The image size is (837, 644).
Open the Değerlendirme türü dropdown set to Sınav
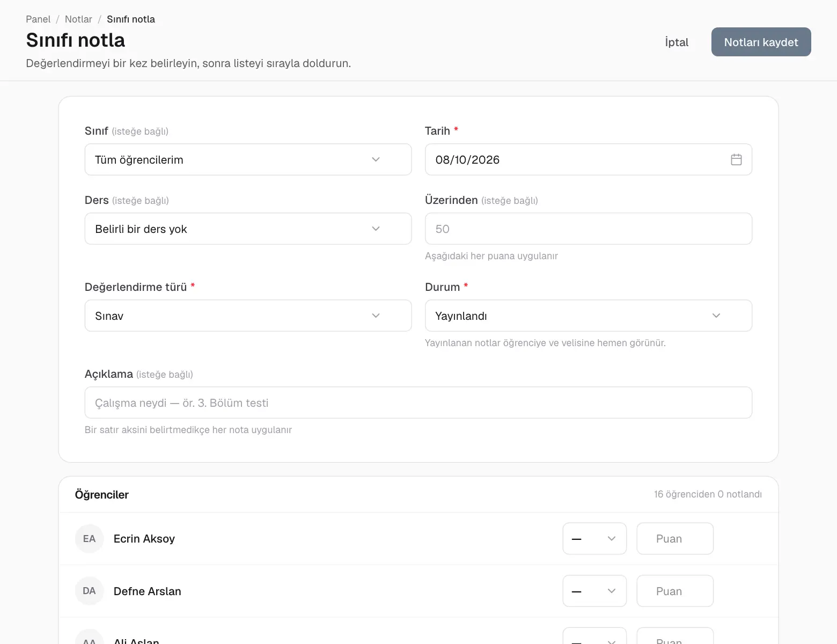(248, 316)
